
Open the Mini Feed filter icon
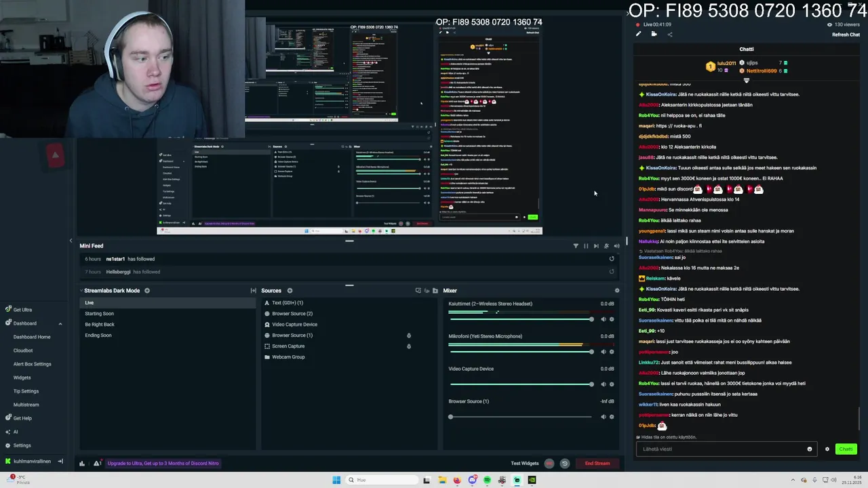point(576,246)
